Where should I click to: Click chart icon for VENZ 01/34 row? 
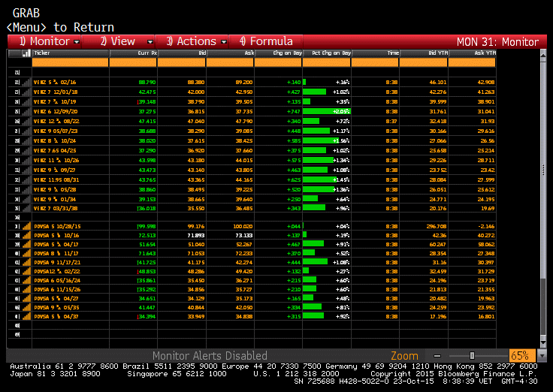pyautogui.click(x=26, y=200)
